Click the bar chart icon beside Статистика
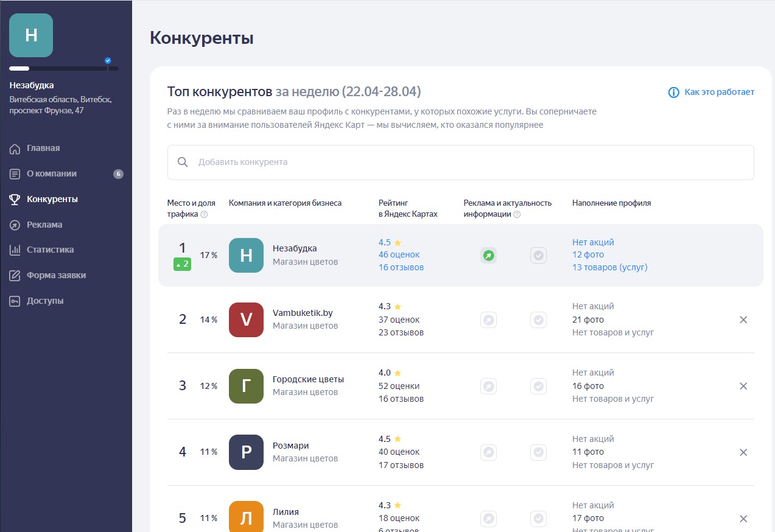Screen dimensions: 775x532 click(15, 250)
